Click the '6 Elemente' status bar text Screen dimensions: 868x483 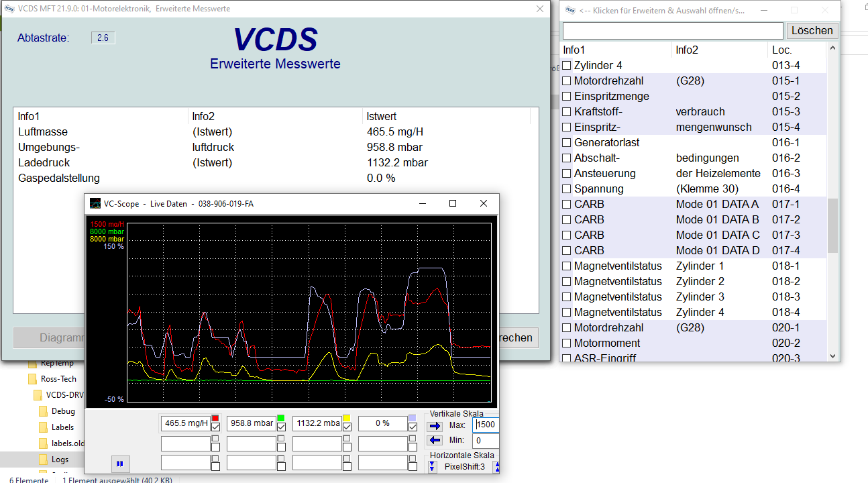pyautogui.click(x=29, y=480)
